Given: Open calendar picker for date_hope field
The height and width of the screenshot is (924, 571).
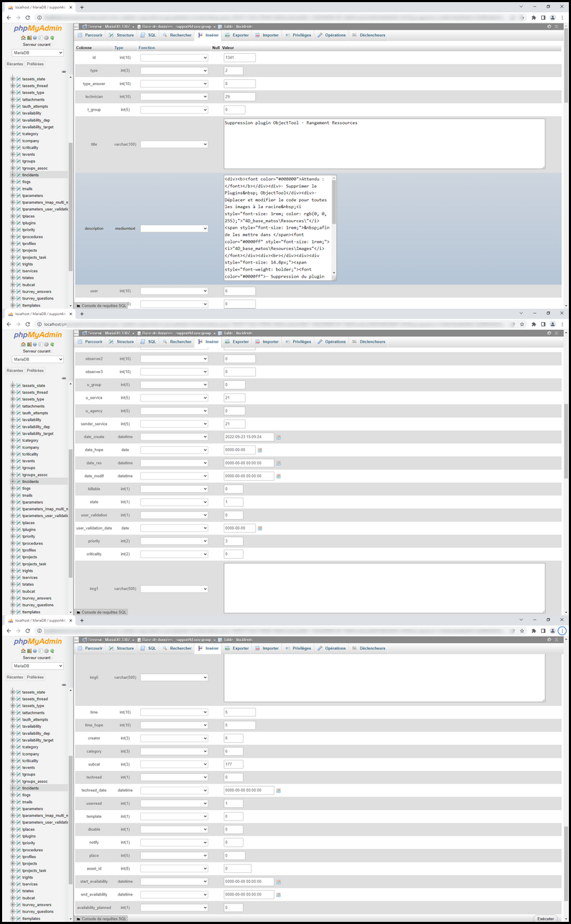Looking at the screenshot, I should (259, 450).
